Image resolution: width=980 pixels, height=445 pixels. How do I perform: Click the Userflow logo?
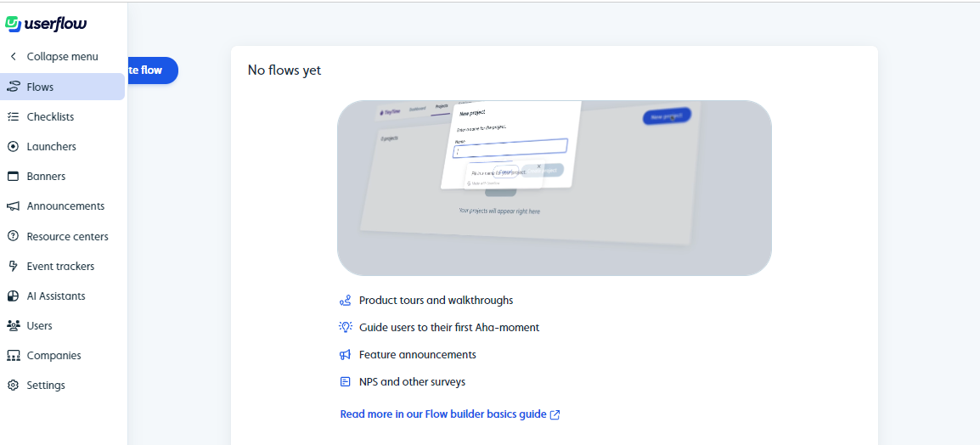(46, 25)
